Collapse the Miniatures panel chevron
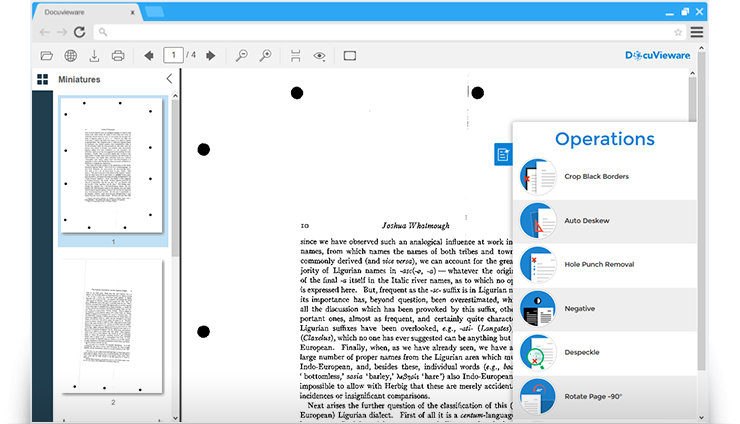Viewport: 740px width, 424px height. point(169,79)
